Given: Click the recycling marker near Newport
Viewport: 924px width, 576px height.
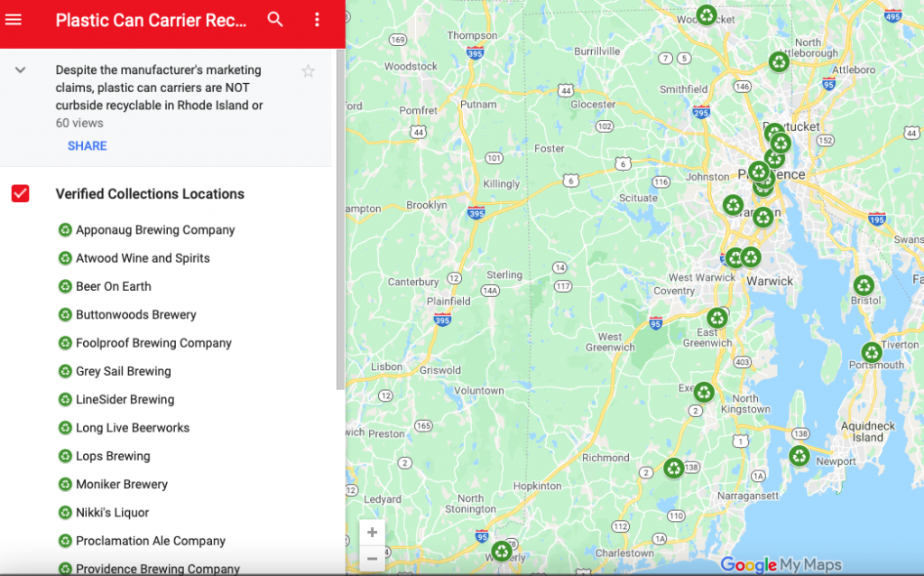Looking at the screenshot, I should 799,457.
